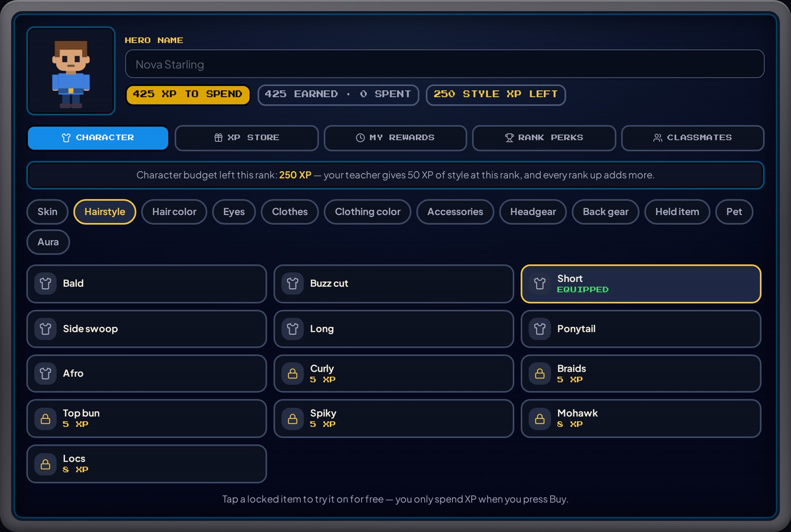Choose the Pet category
The width and height of the screenshot is (791, 532).
pos(734,212)
